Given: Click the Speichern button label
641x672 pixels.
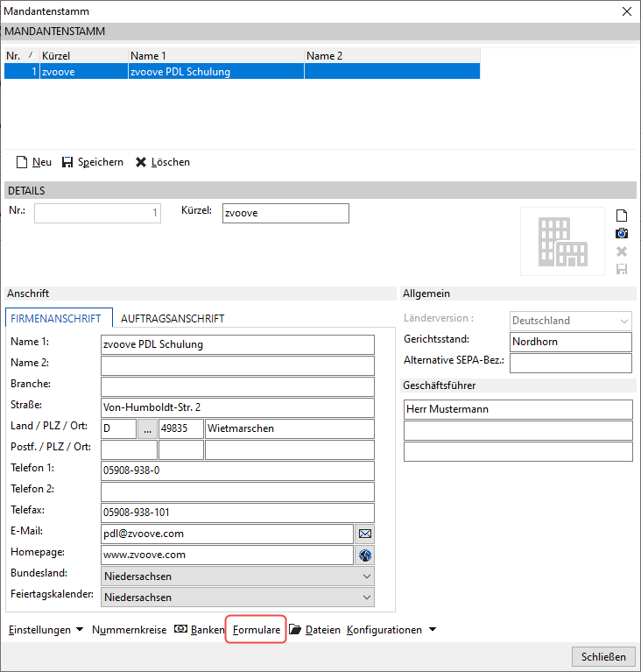Looking at the screenshot, I should [100, 162].
